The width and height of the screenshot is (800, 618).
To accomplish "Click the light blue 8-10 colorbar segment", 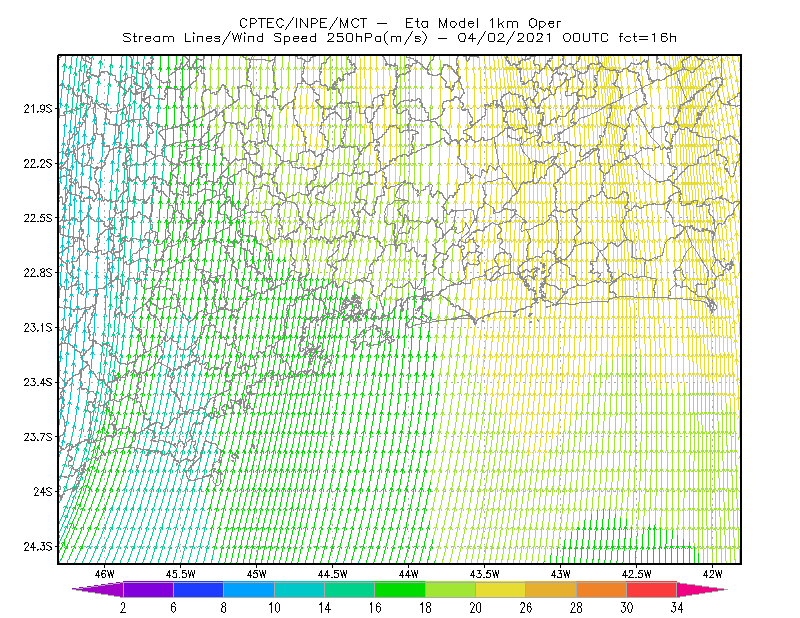I will pos(249,589).
